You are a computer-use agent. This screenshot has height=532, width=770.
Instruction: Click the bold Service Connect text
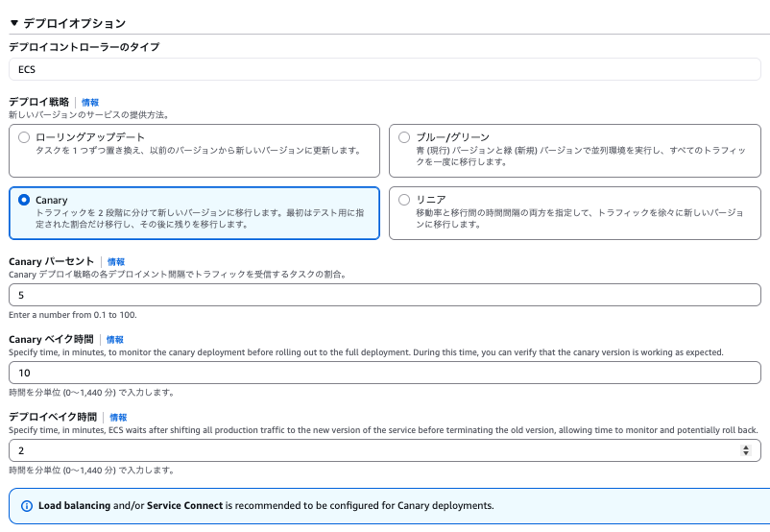[x=184, y=505]
